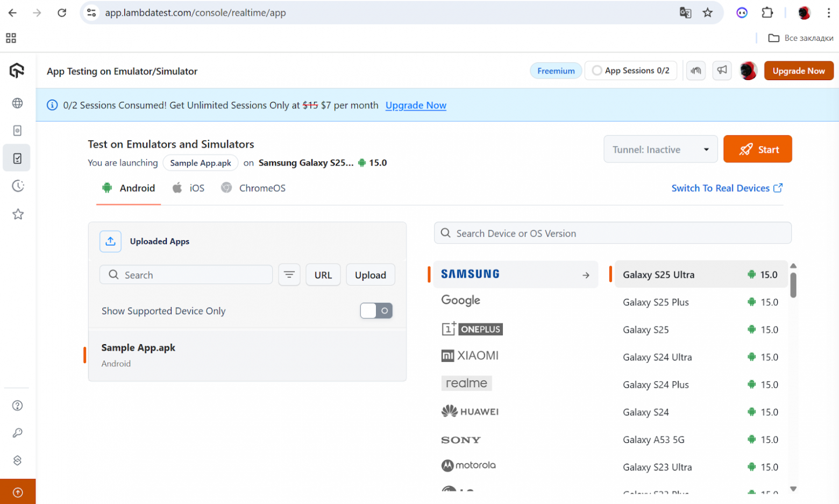Choose the Galaxy S25 Ultra device

coord(701,274)
